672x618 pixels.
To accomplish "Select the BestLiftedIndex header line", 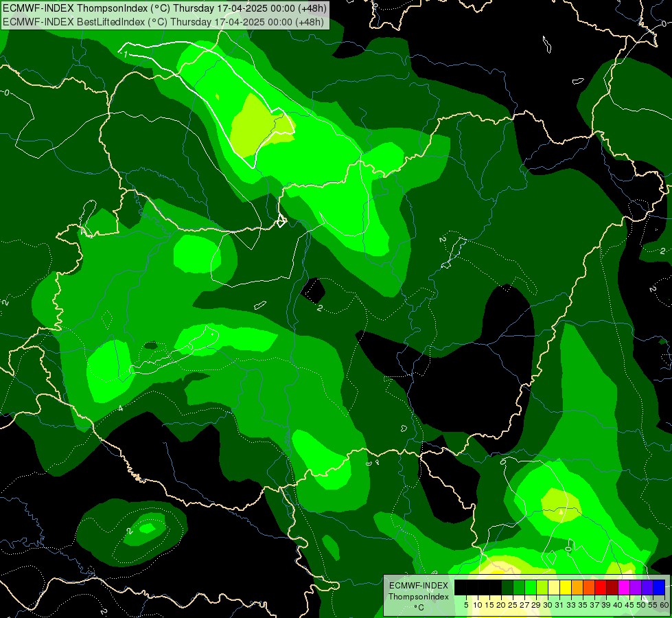I will click(x=163, y=22).
